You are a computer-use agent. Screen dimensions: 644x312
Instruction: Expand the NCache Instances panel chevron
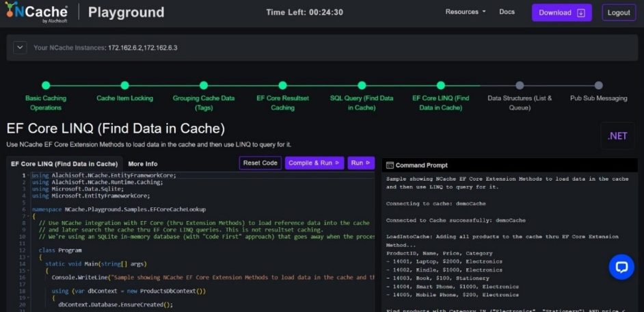coord(20,48)
